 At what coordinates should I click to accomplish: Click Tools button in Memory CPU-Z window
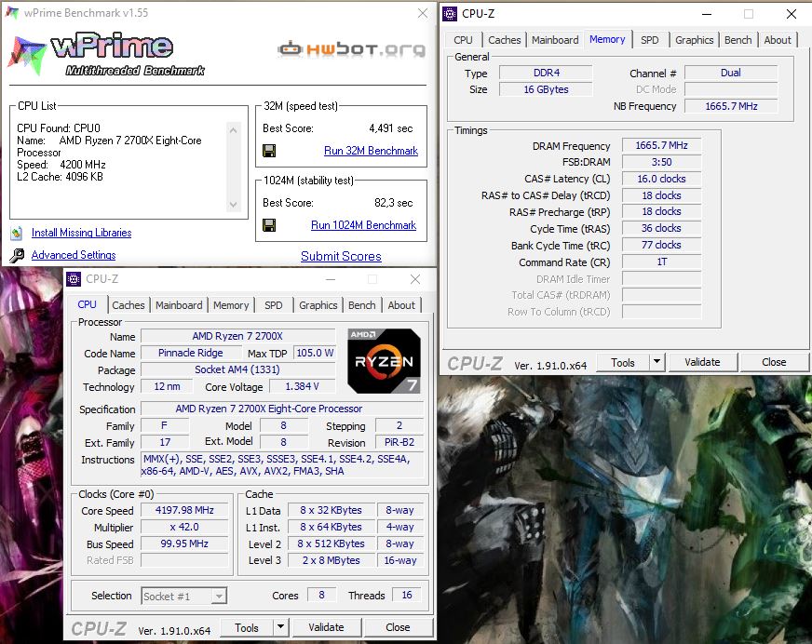(622, 362)
